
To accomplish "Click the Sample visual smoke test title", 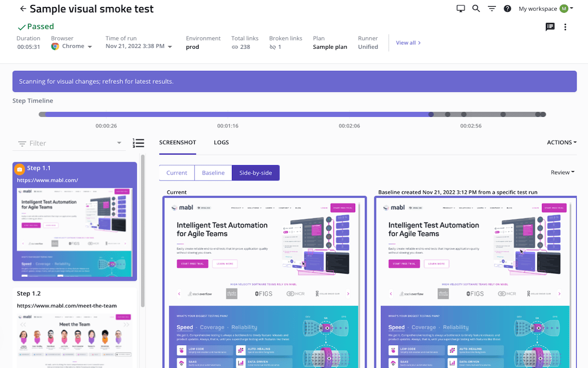I will coord(92,9).
